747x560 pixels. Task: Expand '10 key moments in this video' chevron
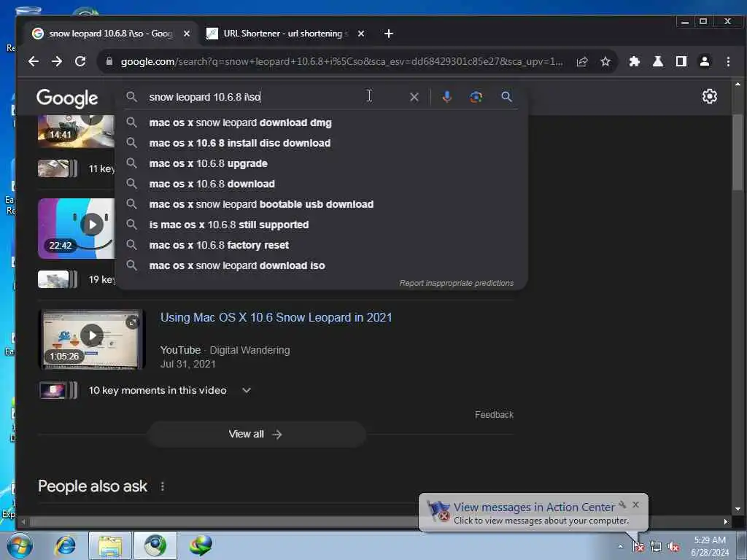pos(247,391)
